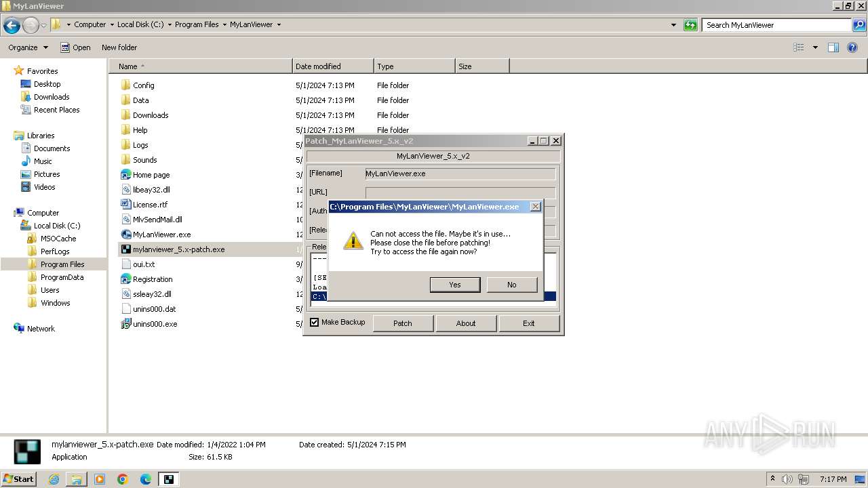
Task: Toggle the Make Backup checkbox
Action: pyautogui.click(x=314, y=322)
